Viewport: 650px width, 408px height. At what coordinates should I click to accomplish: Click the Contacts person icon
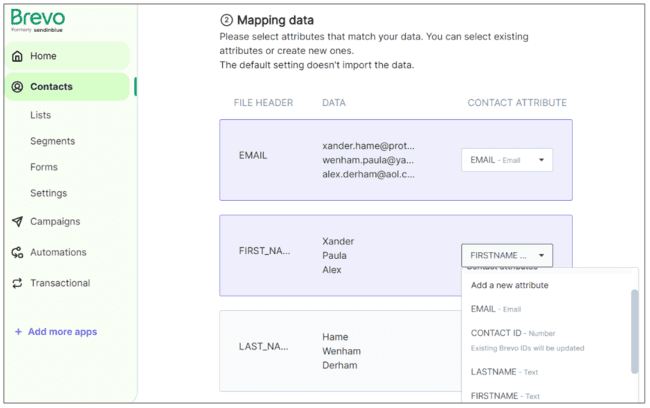pos(17,87)
